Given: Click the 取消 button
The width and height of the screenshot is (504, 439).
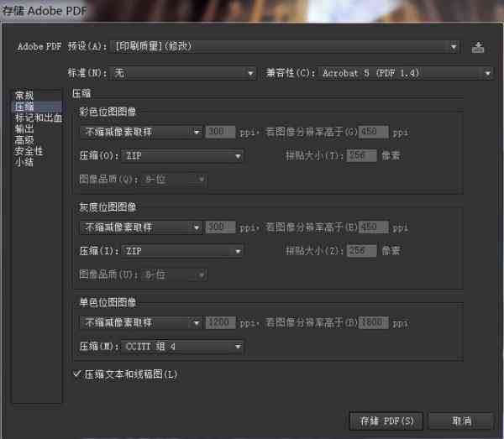Looking at the screenshot, I should (x=461, y=421).
